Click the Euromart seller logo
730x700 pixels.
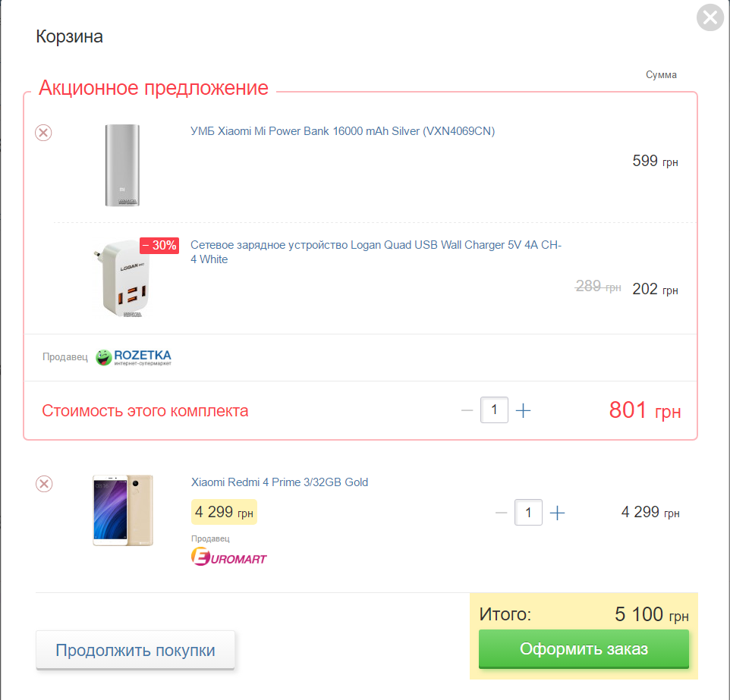(x=228, y=557)
